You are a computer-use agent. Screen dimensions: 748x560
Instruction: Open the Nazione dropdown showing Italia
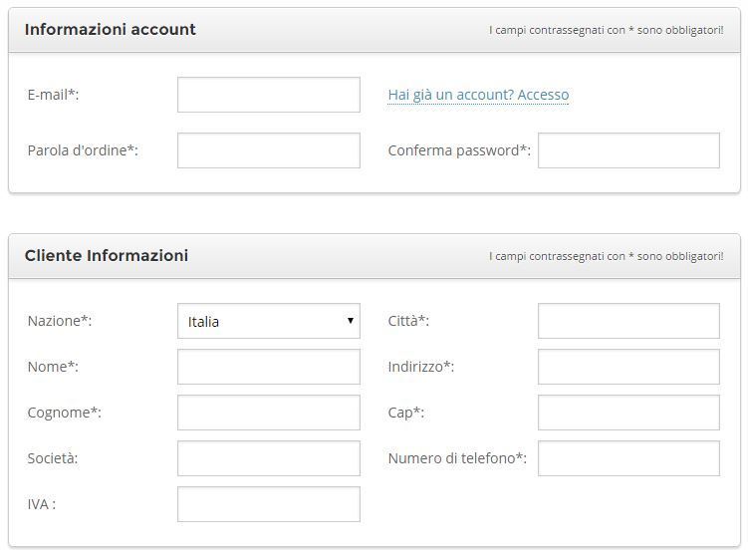269,321
